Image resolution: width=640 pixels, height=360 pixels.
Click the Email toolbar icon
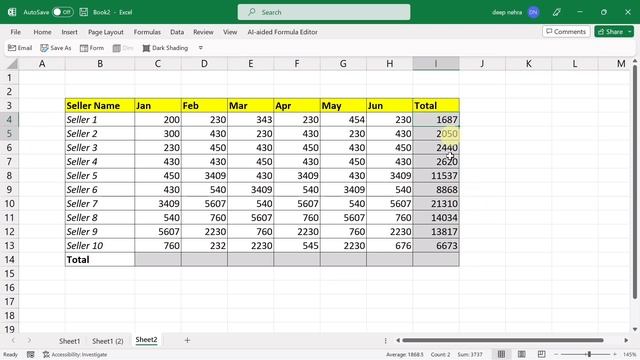point(20,48)
